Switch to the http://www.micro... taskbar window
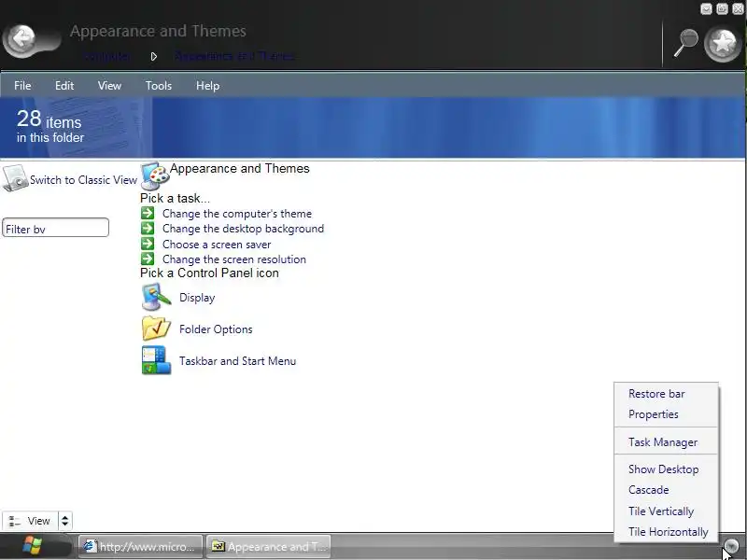 click(141, 546)
